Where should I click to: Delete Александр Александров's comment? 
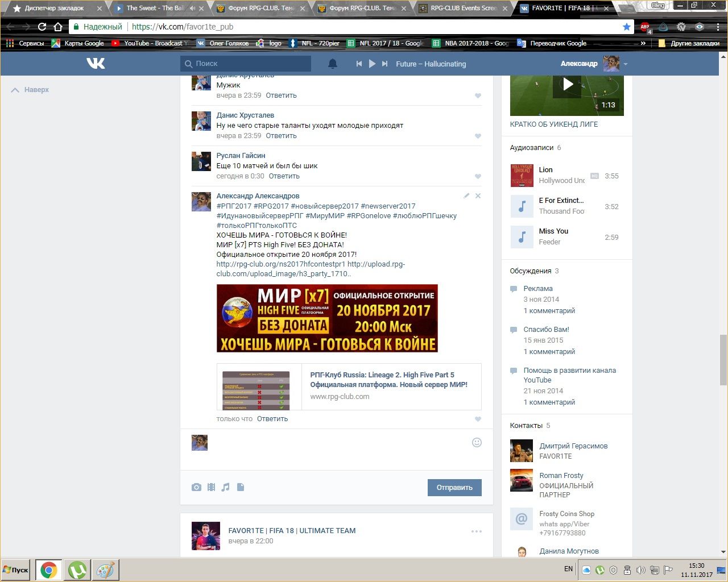(x=478, y=196)
